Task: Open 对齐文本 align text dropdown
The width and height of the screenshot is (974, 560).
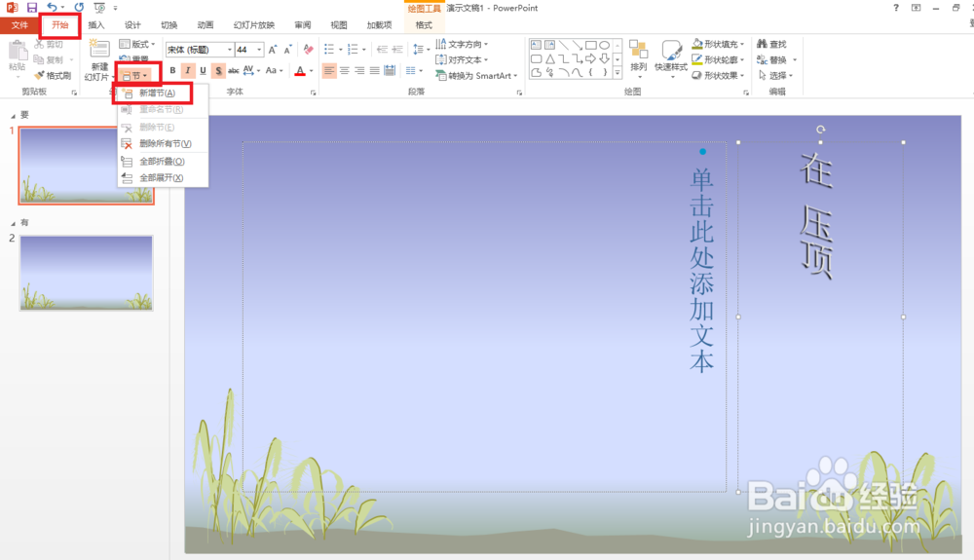Action: (462, 59)
